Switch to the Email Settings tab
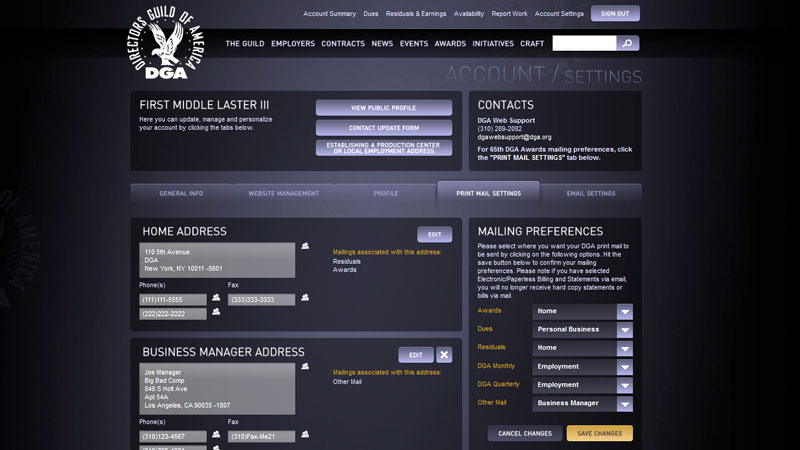The width and height of the screenshot is (800, 450). point(591,194)
